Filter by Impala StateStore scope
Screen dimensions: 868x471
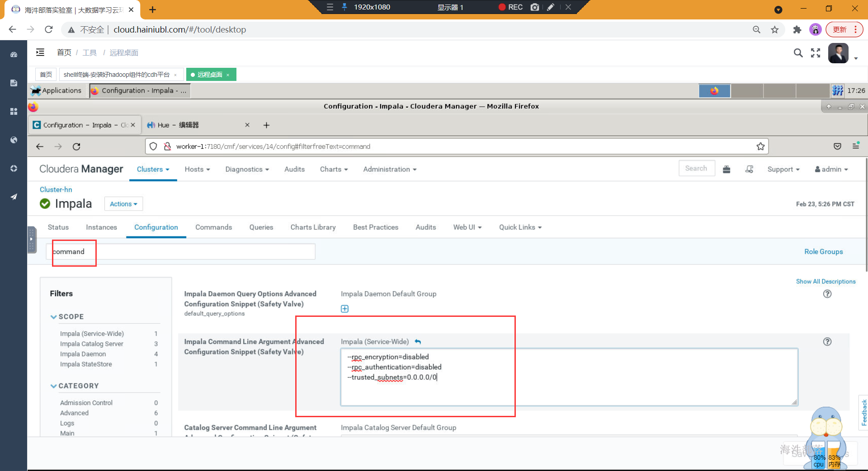86,364
